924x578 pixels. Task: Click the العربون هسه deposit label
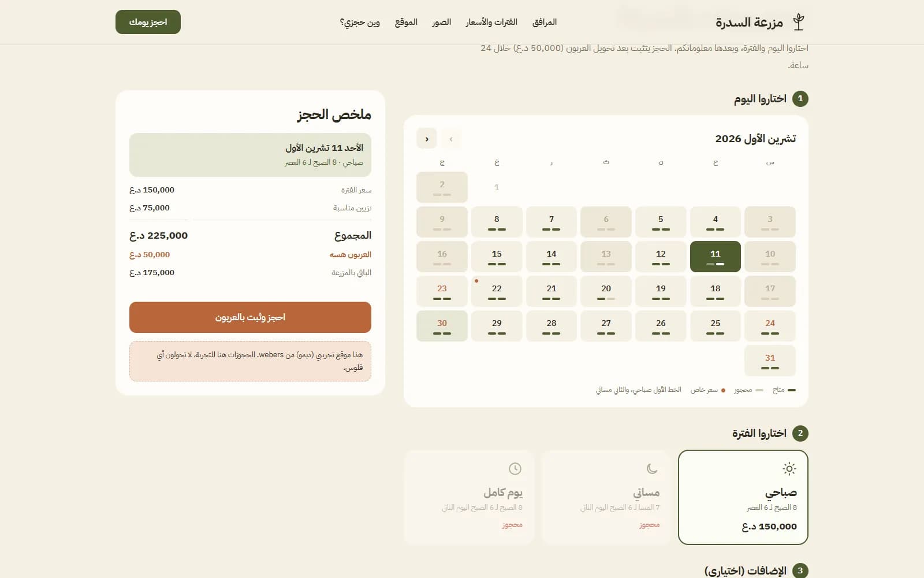[351, 254]
